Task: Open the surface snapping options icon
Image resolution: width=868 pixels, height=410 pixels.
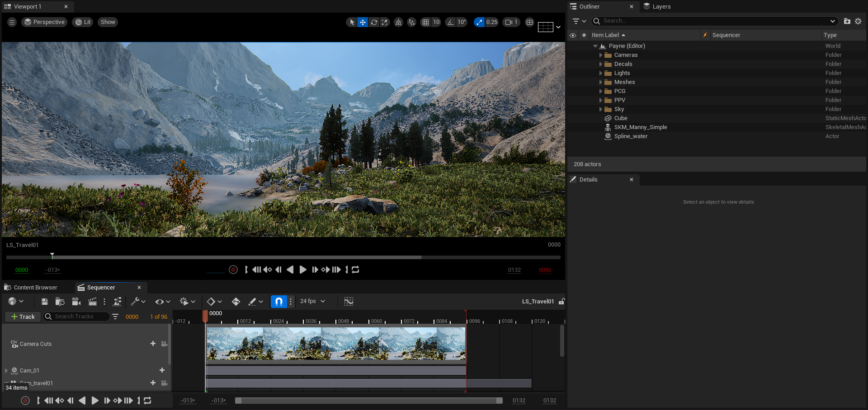Action: [x=411, y=22]
